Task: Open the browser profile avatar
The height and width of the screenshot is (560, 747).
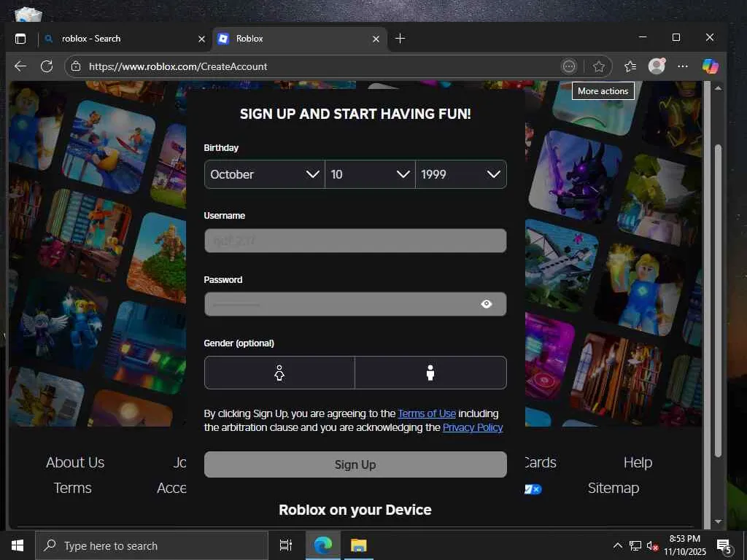Action: [657, 66]
